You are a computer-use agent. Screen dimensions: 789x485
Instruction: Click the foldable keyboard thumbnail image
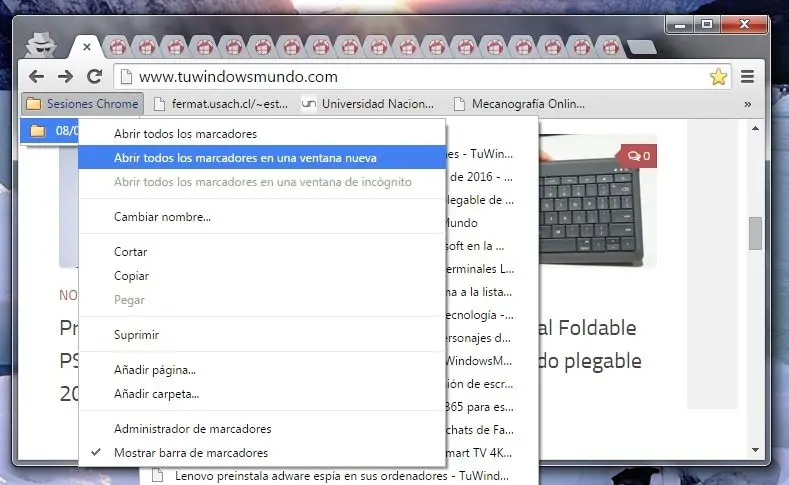click(598, 201)
